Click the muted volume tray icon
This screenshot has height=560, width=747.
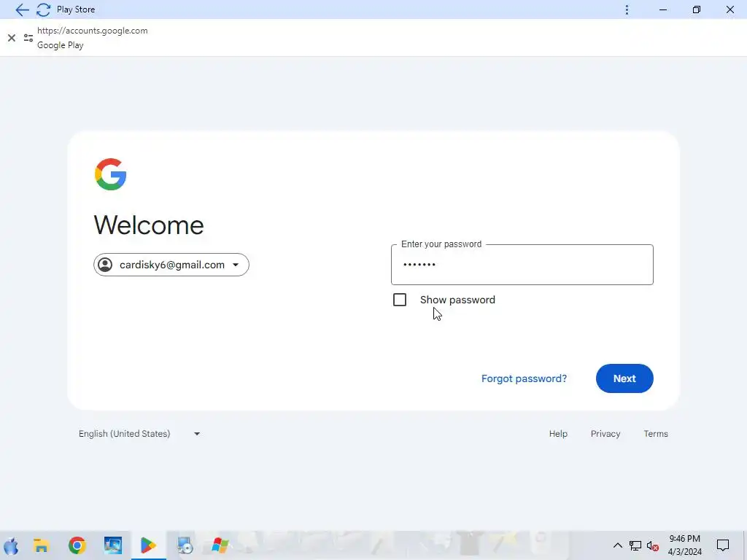click(x=653, y=545)
